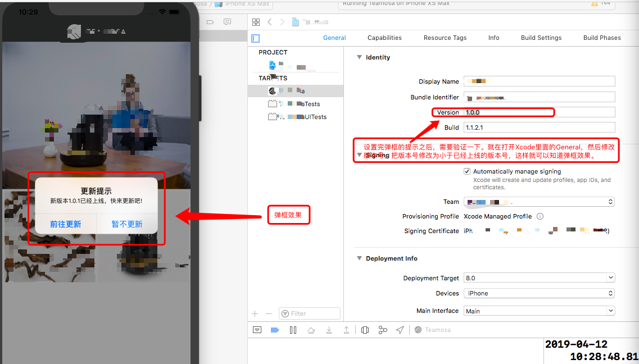
Task: Go back with the left chevron
Action: tap(270, 22)
